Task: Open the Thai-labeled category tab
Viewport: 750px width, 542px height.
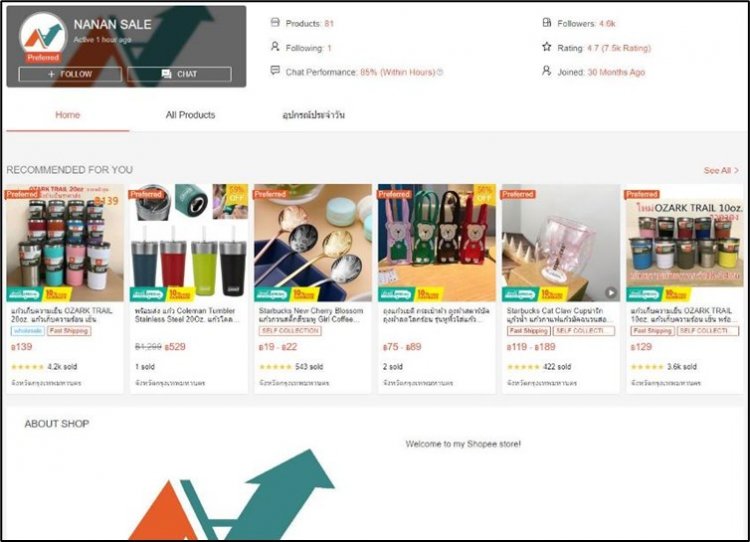Action: pos(313,115)
